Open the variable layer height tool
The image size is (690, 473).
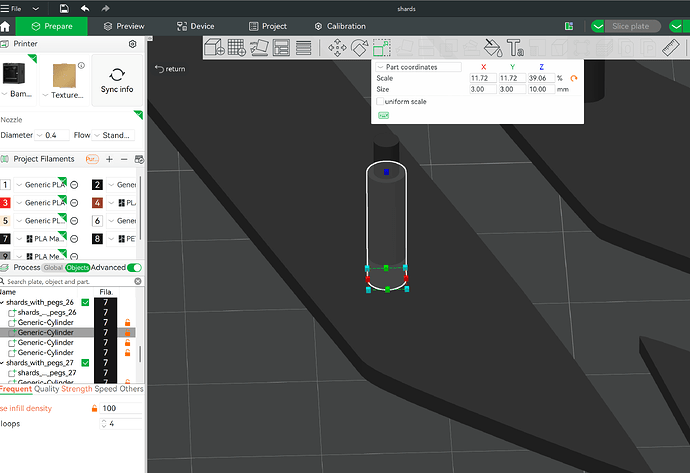[x=304, y=48]
